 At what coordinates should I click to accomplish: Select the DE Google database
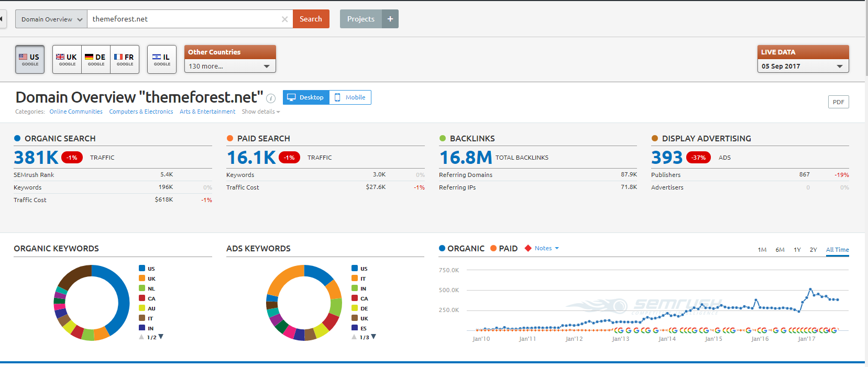click(x=96, y=59)
